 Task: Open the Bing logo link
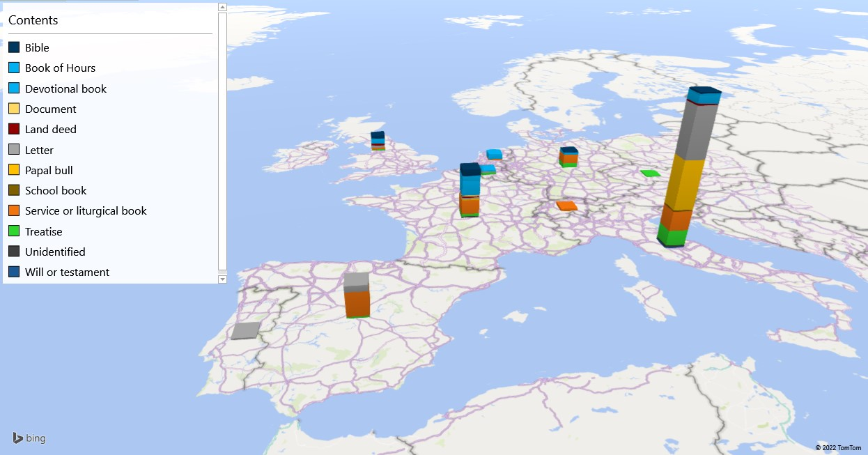(x=29, y=438)
